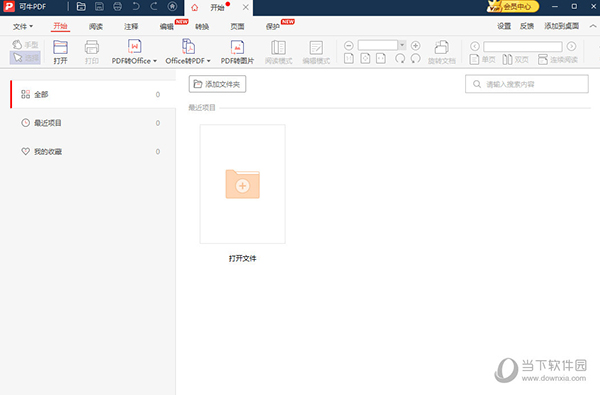Click the redo arrow in title bar

click(x=153, y=7)
